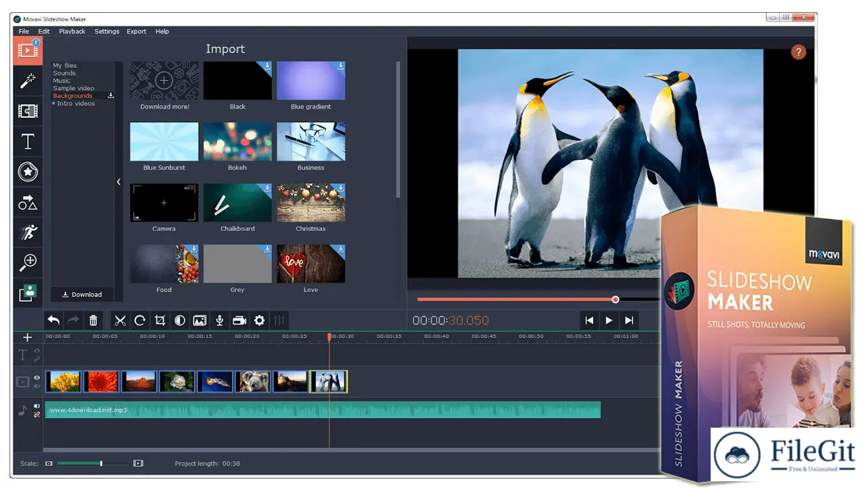Split clip with the scissors tool

[120, 321]
